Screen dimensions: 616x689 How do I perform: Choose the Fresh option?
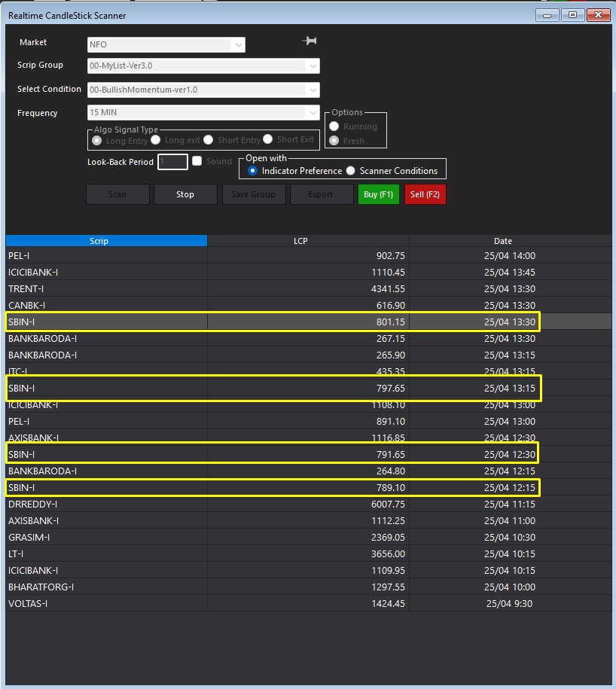334,141
